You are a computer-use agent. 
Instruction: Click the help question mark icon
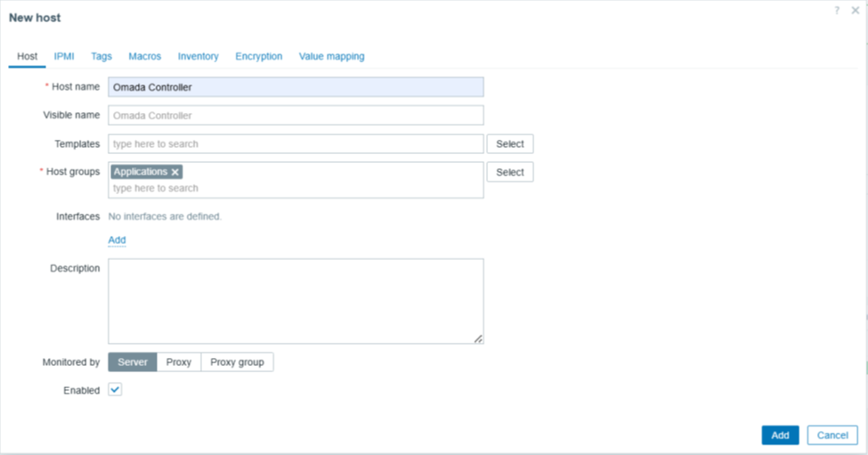(837, 11)
